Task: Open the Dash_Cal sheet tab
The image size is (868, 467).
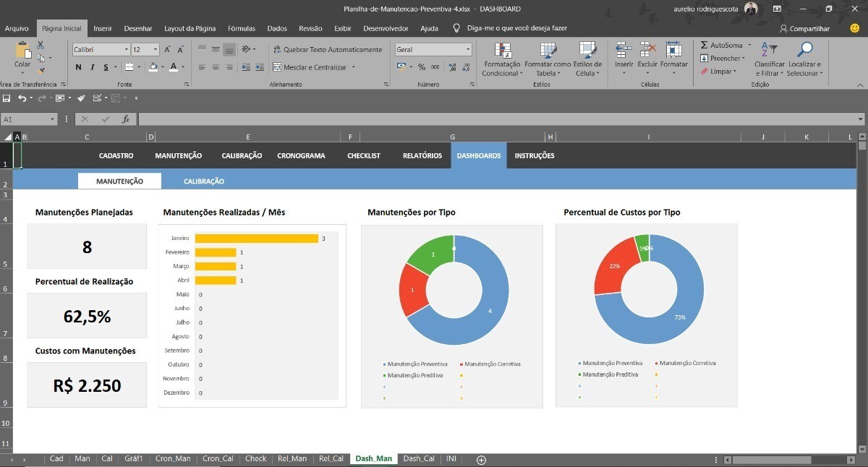Action: pos(418,459)
